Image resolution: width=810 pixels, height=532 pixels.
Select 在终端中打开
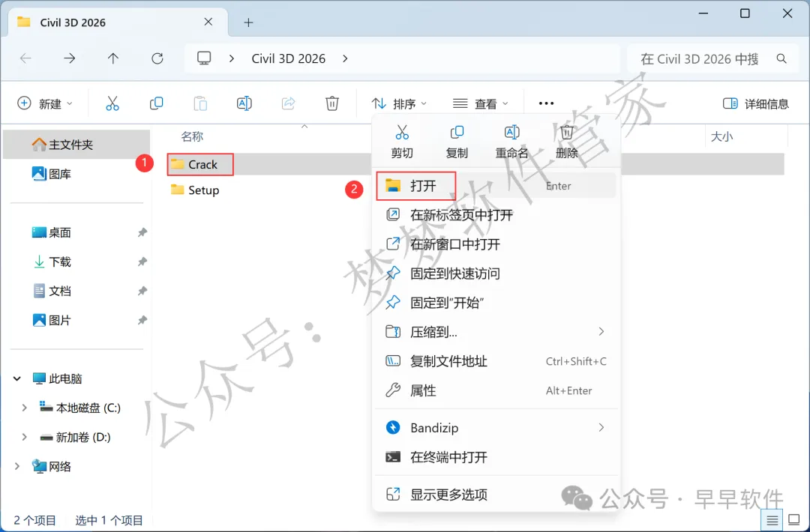click(496, 457)
